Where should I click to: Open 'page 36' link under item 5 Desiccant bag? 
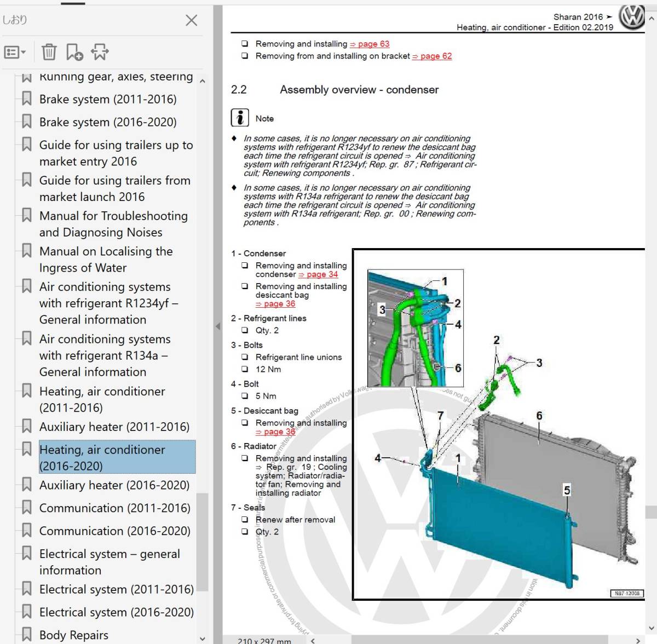[x=275, y=432]
